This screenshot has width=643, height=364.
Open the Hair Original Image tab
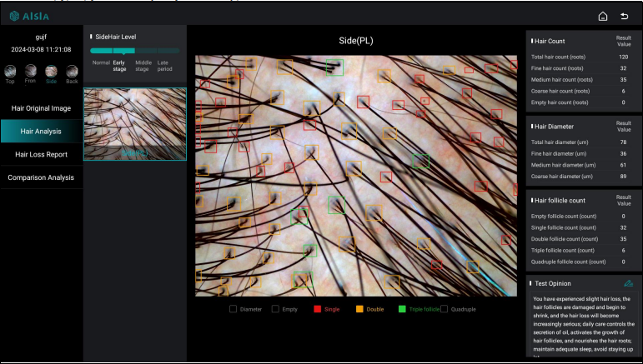point(41,108)
